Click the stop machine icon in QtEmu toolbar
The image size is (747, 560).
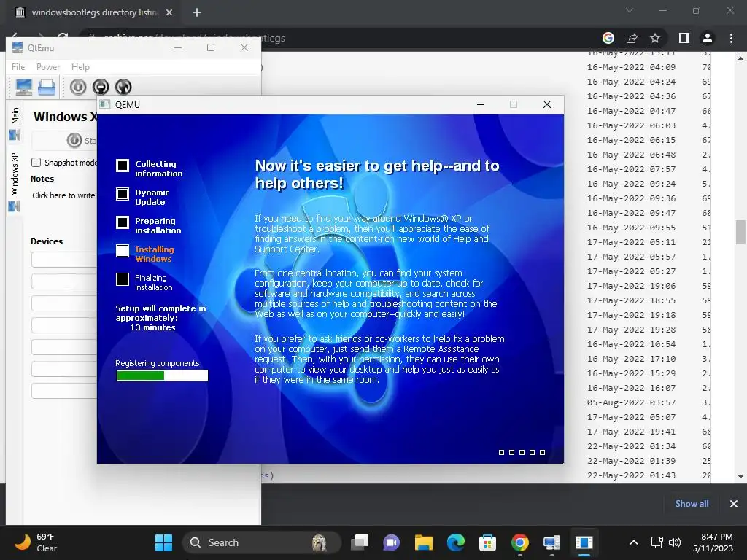click(101, 87)
